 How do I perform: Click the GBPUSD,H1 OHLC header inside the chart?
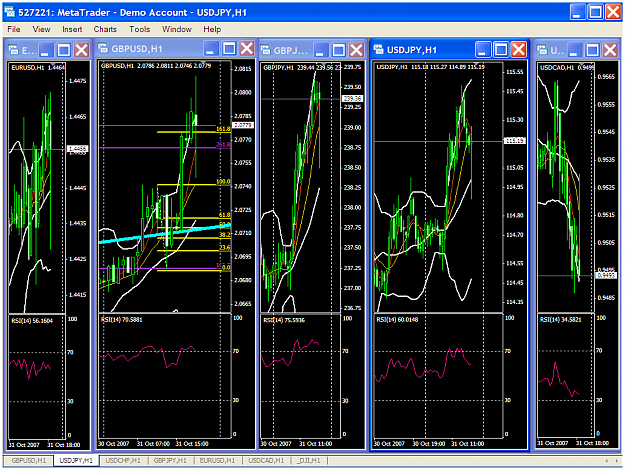point(156,66)
